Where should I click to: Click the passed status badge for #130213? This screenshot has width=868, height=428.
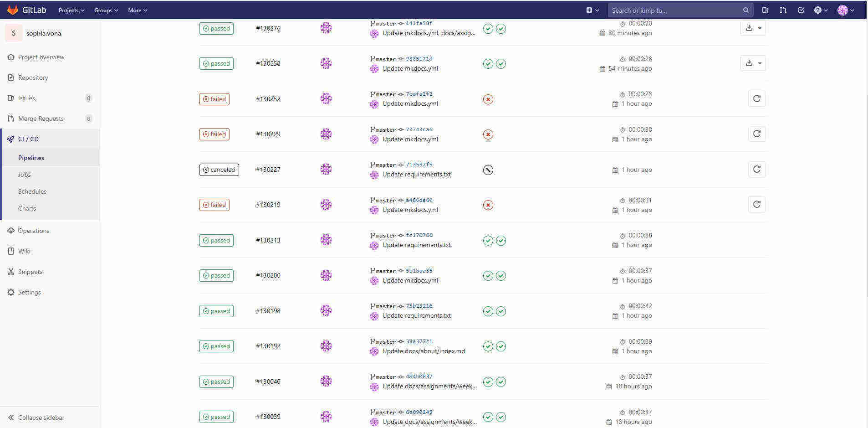coord(216,240)
